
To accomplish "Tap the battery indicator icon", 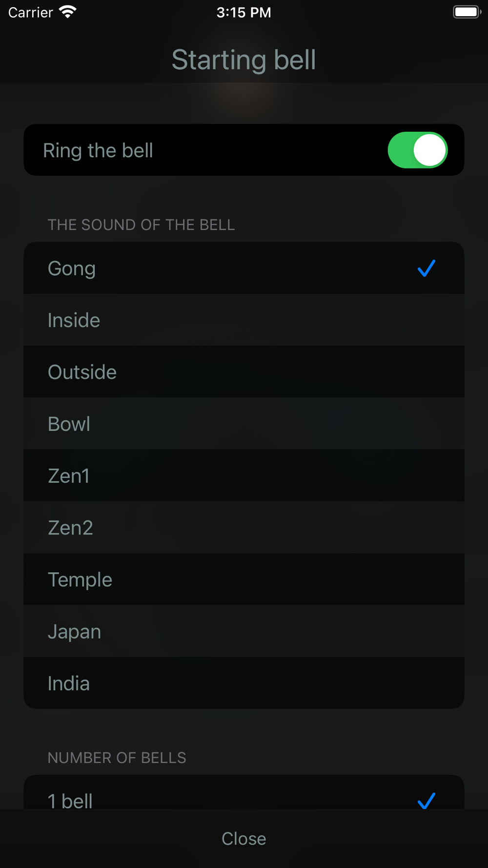I will click(x=467, y=12).
